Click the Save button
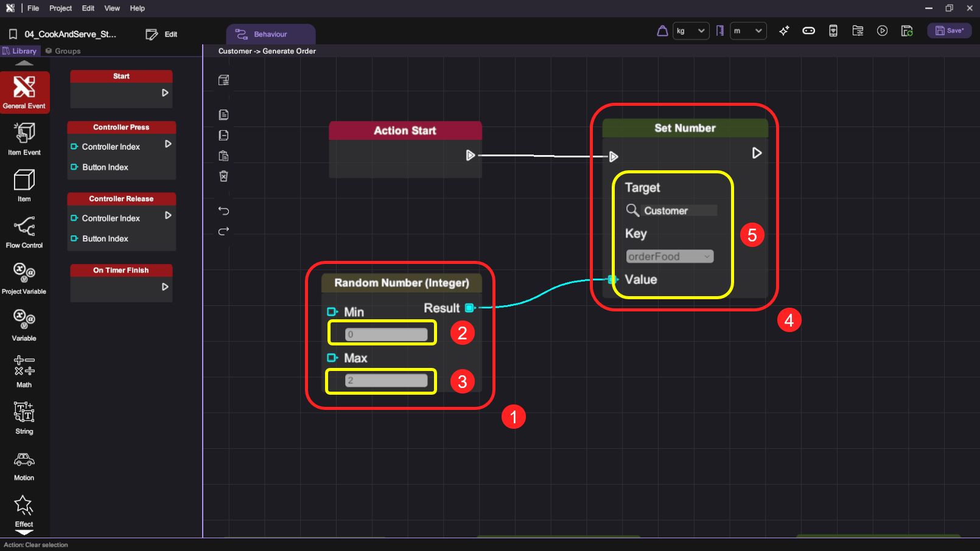The image size is (980, 551). [x=949, y=30]
